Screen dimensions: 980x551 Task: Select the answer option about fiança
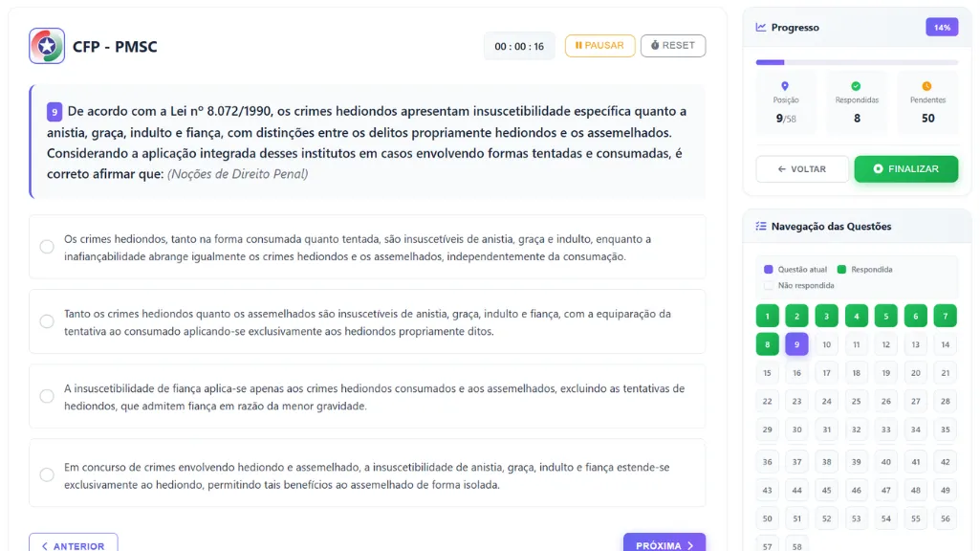click(x=46, y=395)
